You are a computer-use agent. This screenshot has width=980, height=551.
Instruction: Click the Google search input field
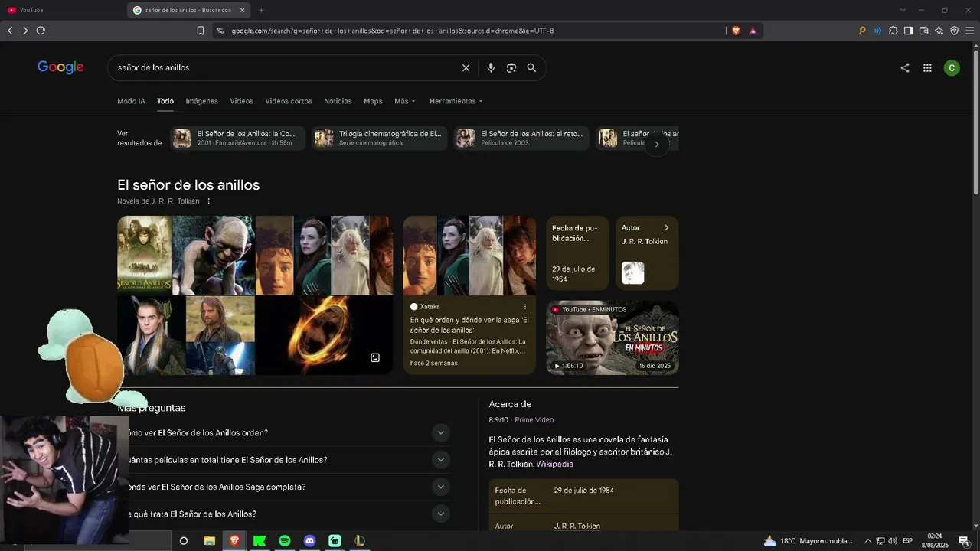[x=285, y=68]
